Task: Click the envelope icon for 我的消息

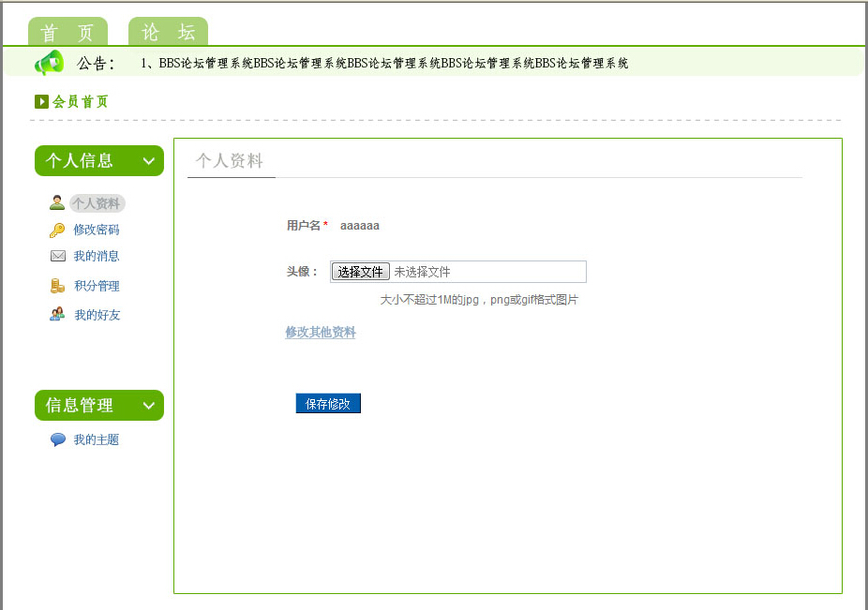Action: coord(58,256)
